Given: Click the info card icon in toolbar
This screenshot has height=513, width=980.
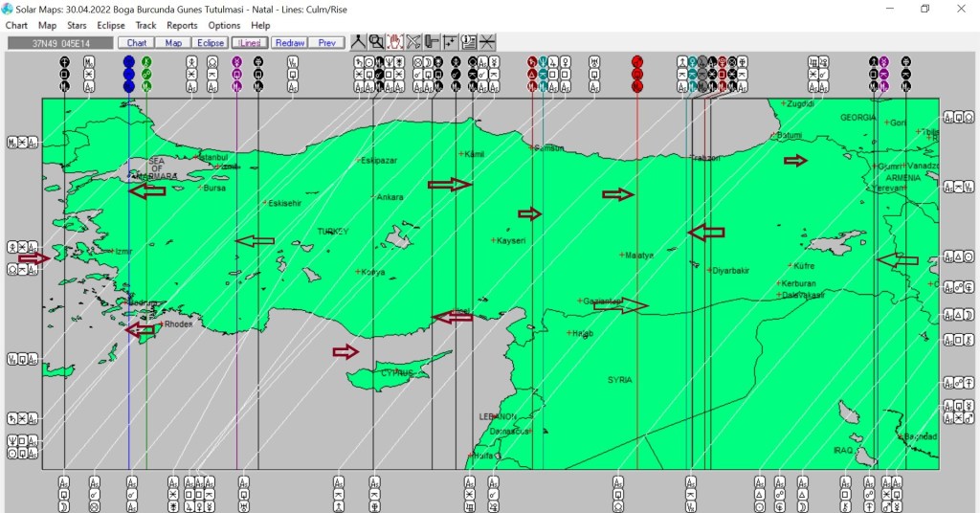Looking at the screenshot, I should [469, 42].
